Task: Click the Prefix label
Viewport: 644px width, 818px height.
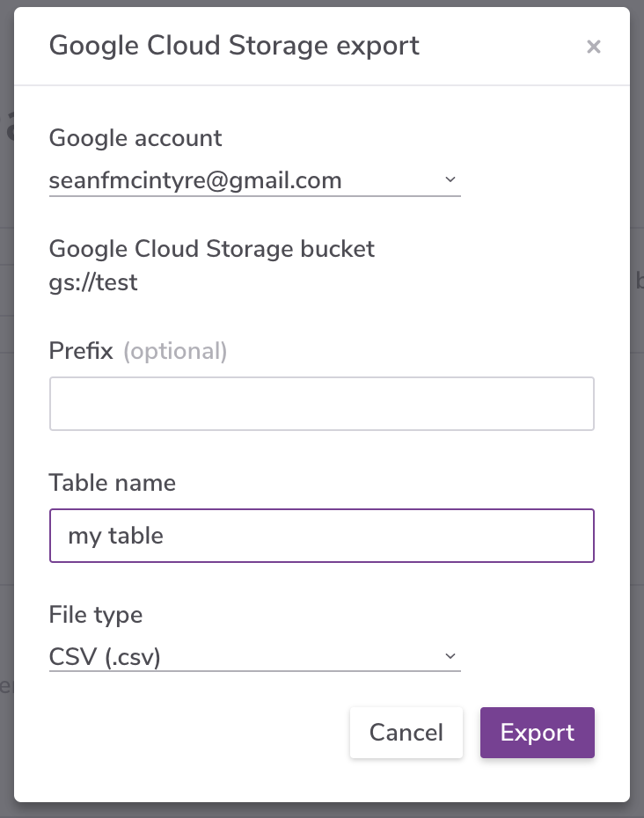Action: coord(81,351)
